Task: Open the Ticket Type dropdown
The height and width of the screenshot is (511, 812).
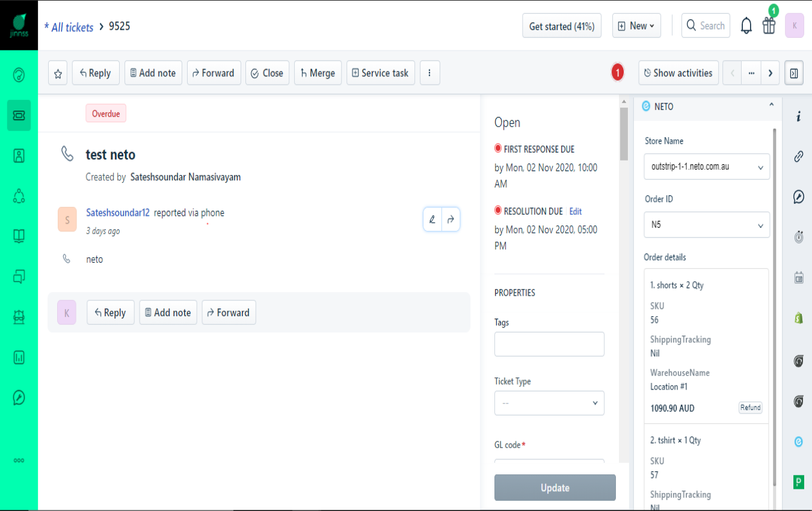Action: coord(549,403)
